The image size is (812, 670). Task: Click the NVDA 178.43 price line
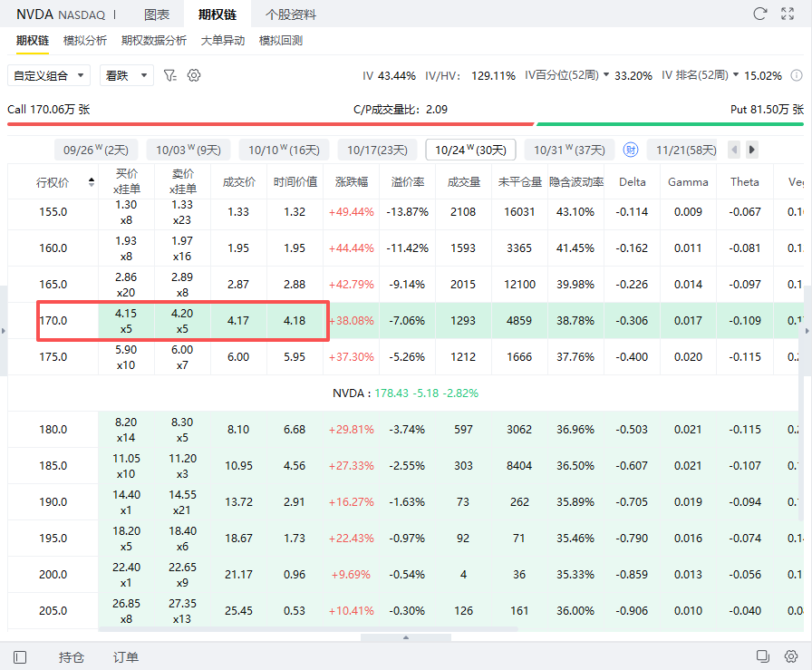[405, 393]
